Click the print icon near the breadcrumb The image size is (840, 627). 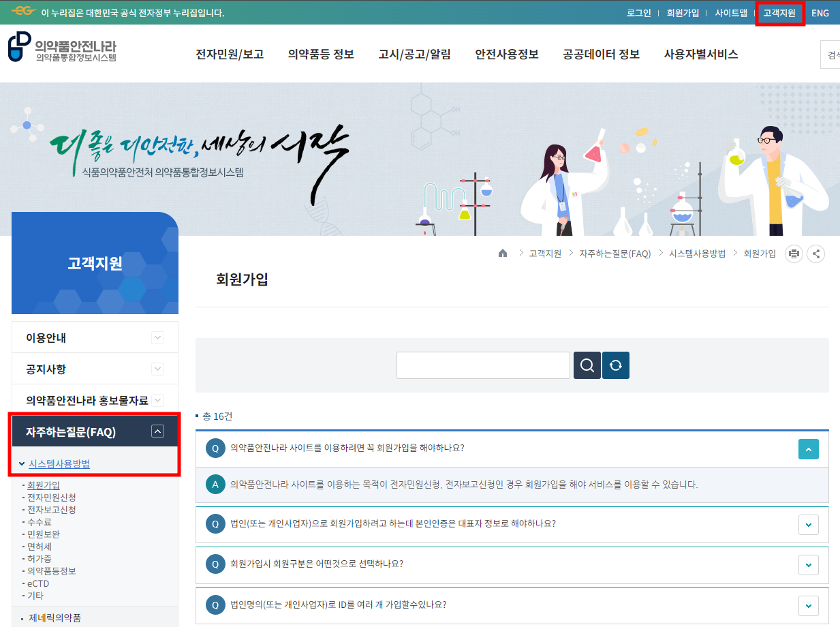793,253
